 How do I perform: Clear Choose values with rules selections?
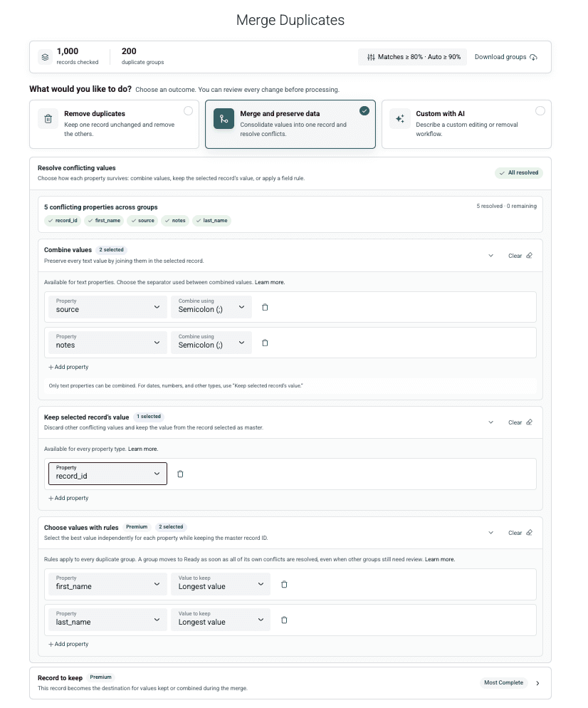(x=520, y=533)
